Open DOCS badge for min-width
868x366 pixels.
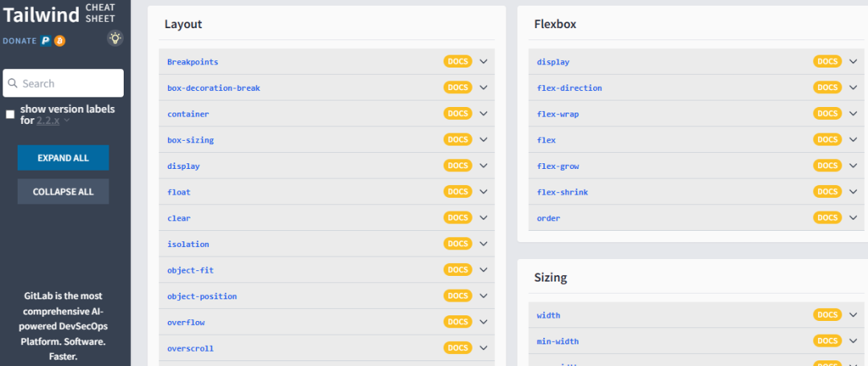pos(828,341)
